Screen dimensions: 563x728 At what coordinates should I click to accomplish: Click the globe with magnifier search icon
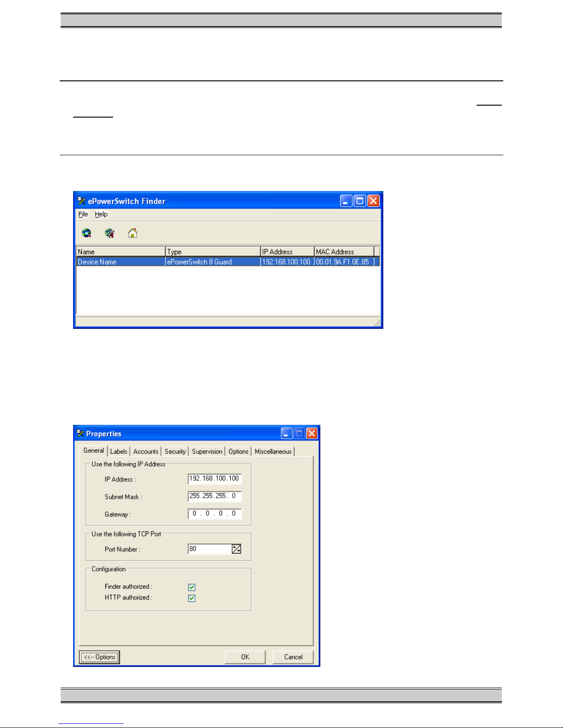(86, 233)
